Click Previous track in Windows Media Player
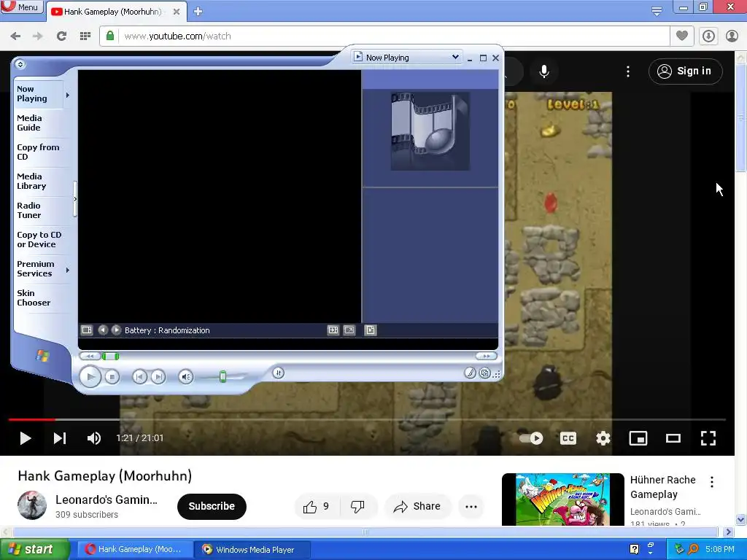Screen dimensions: 747x560 [x=139, y=377]
